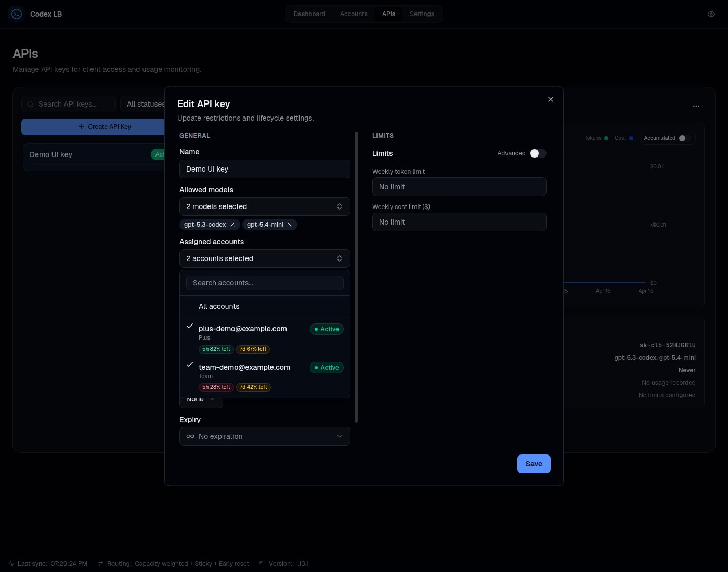Remove the gpt-5.4-mini model chip
The image size is (728, 572).
290,225
